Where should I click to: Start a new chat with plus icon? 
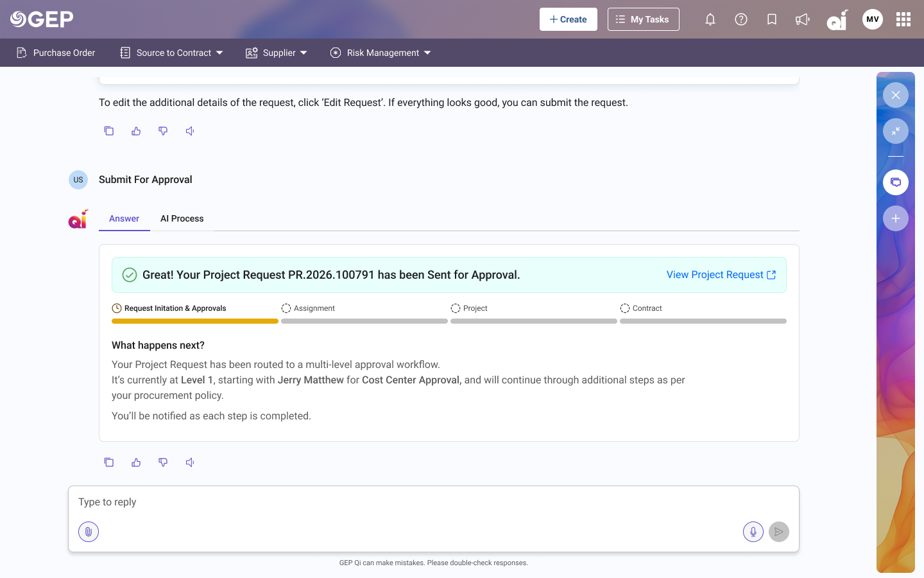click(x=896, y=218)
